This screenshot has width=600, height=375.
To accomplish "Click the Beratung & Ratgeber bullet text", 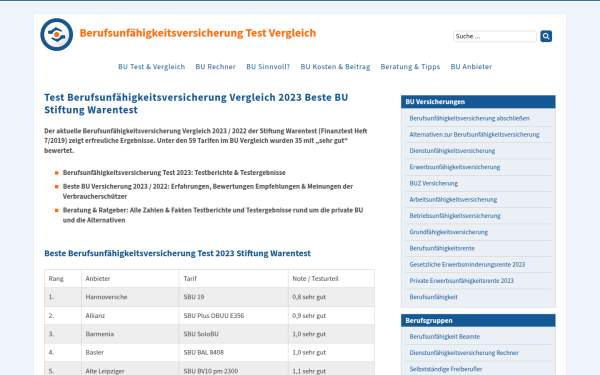I will (213, 215).
